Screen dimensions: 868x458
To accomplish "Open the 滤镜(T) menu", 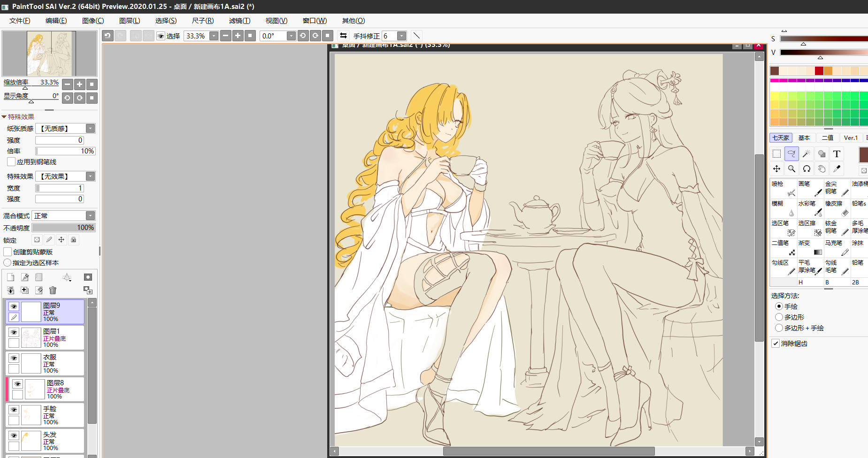I will point(239,21).
